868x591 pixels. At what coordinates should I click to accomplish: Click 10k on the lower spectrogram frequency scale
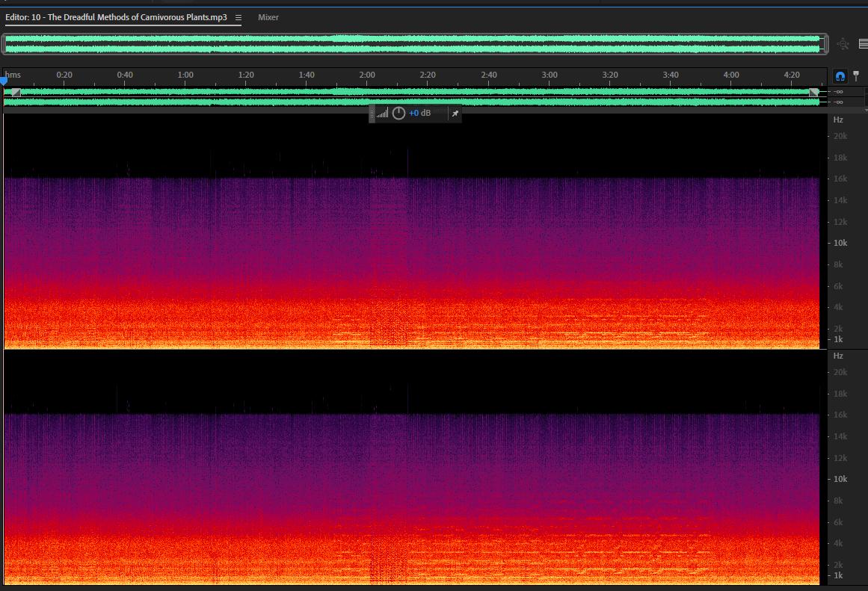tap(840, 479)
